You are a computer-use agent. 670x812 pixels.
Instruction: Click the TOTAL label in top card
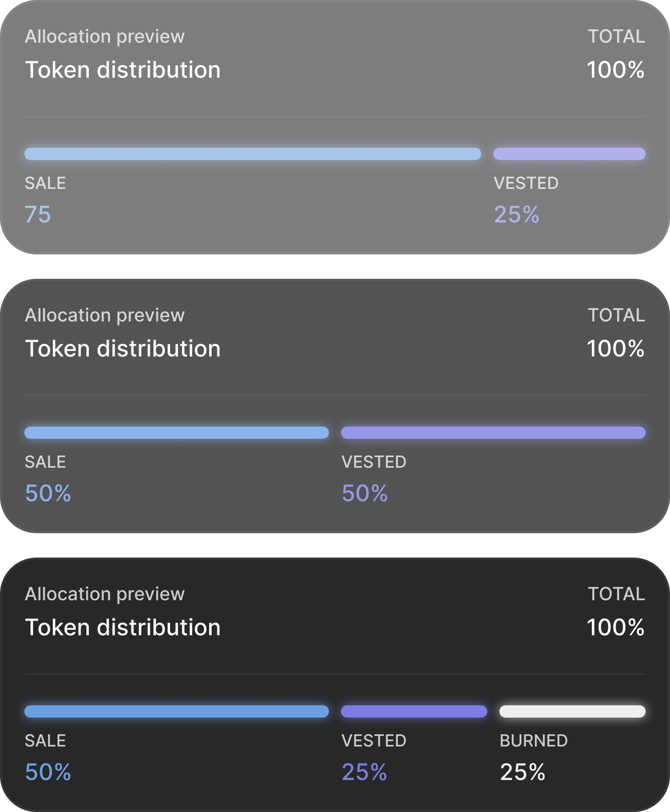pyautogui.click(x=616, y=37)
